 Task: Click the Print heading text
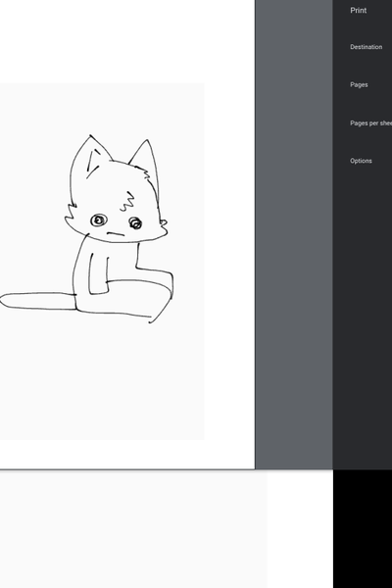(359, 11)
